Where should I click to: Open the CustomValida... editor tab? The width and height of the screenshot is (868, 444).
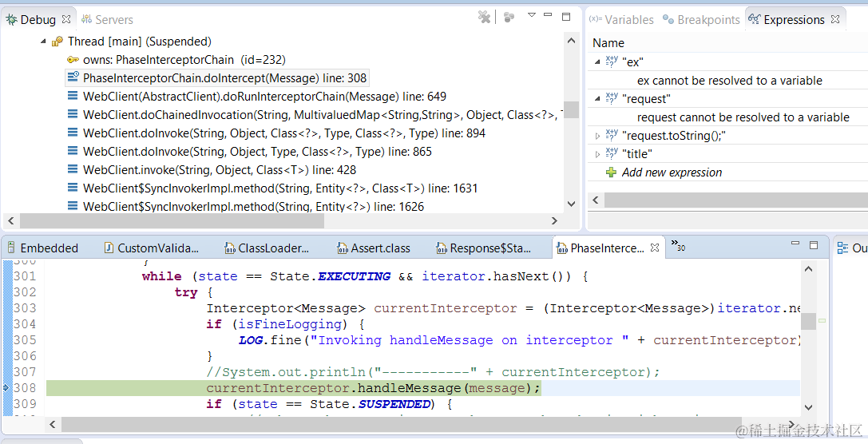(151, 248)
